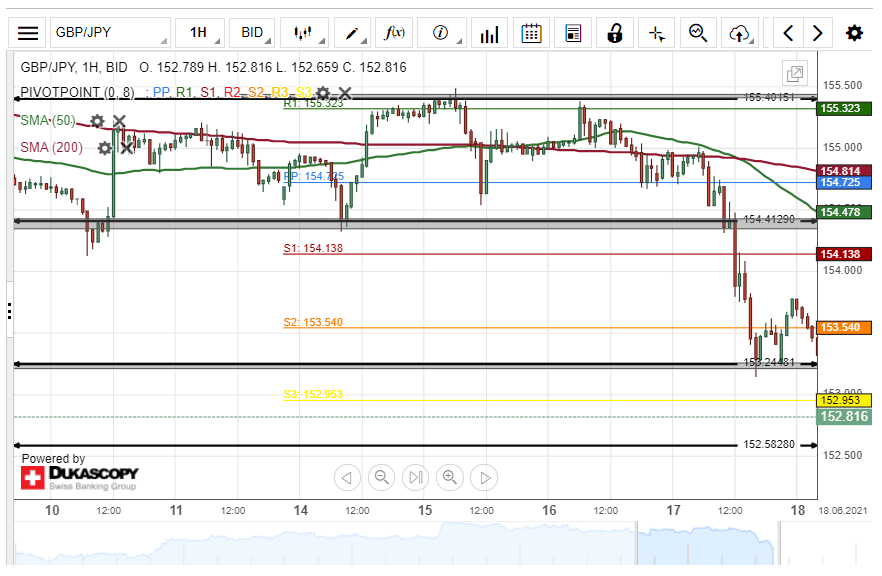Image resolution: width=882 pixels, height=576 pixels.
Task: Click the calendar icon in toolbar
Action: click(532, 33)
